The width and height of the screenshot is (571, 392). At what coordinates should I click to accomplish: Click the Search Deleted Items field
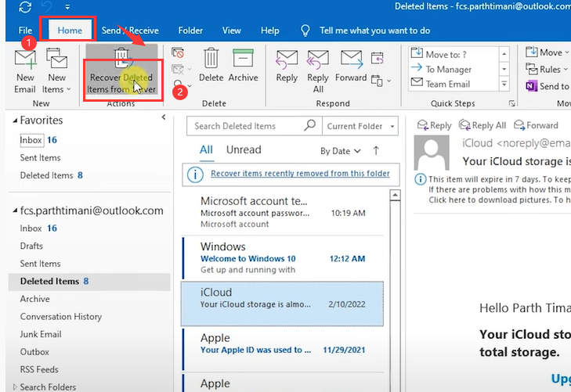[x=245, y=126]
